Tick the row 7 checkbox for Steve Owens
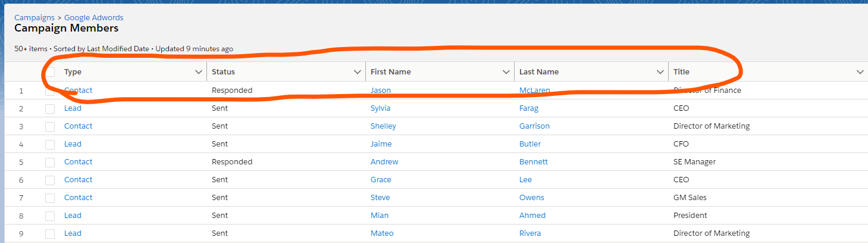The height and width of the screenshot is (243, 868). click(x=51, y=198)
